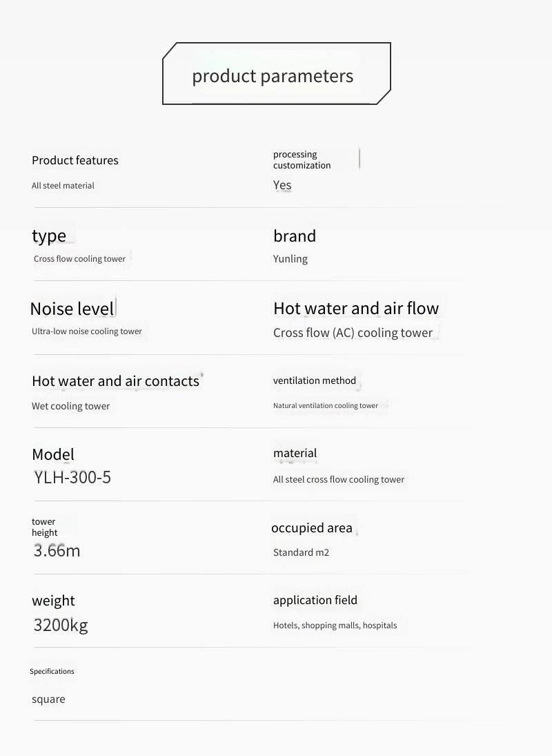Viewport: 552px width, 756px height.
Task: Click the "processing customization" label
Action: tap(302, 159)
